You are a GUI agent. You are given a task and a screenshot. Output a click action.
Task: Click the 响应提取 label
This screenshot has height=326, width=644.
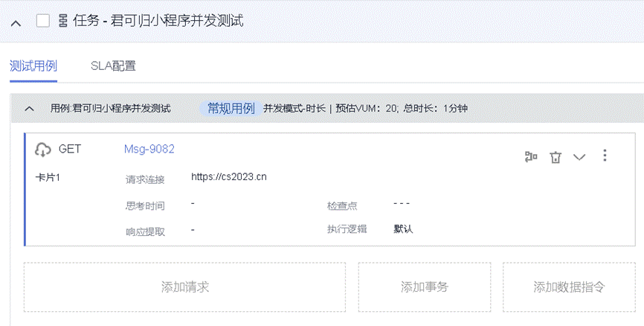[145, 232]
